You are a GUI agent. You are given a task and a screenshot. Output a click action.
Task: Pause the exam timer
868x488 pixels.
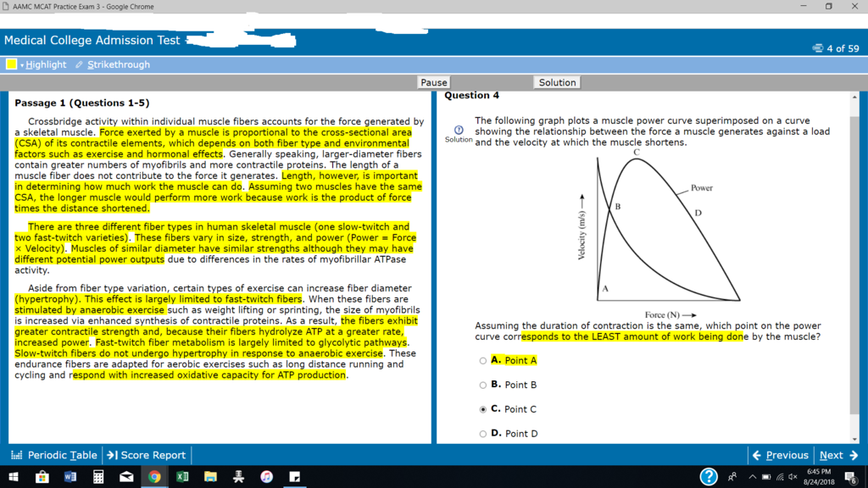tap(433, 82)
